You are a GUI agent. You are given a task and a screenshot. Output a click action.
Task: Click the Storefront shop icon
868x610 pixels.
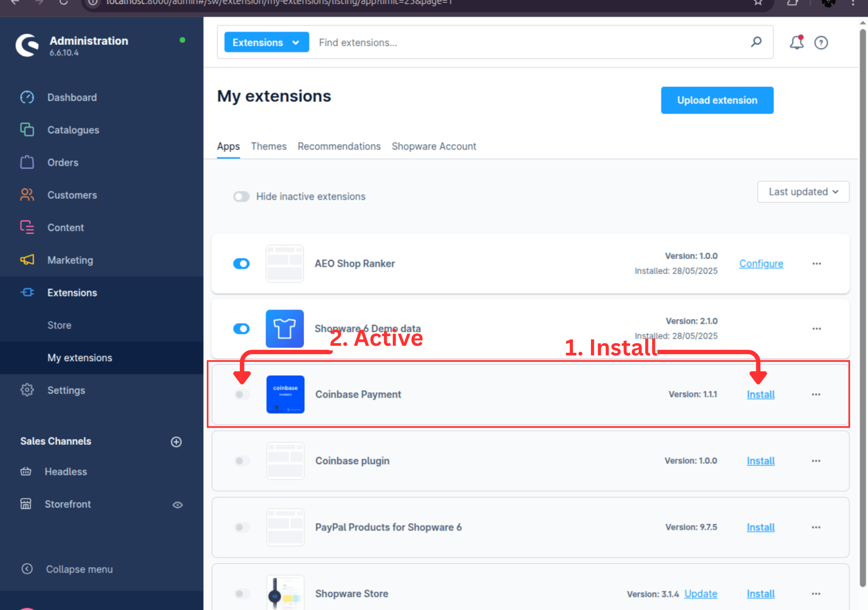26,504
